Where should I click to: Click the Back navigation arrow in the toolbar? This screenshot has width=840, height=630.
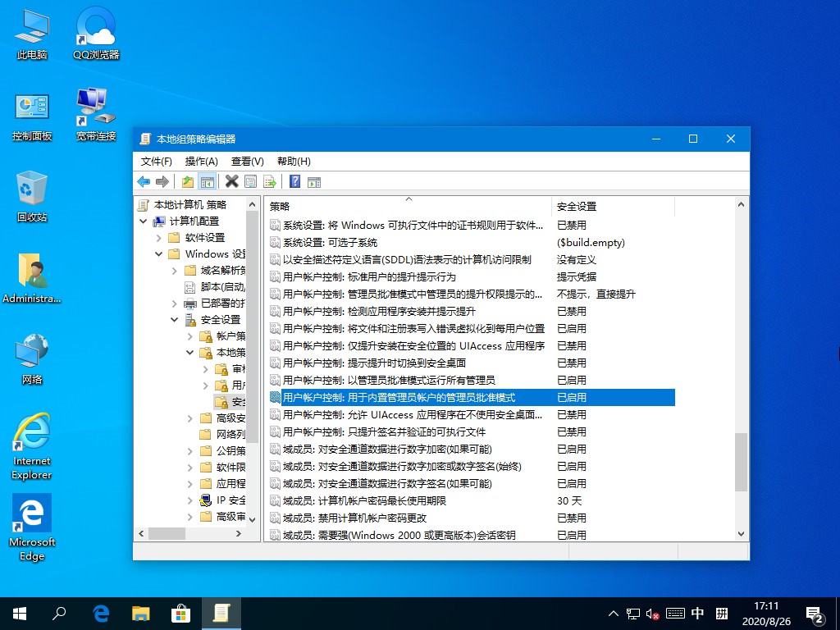tap(144, 181)
